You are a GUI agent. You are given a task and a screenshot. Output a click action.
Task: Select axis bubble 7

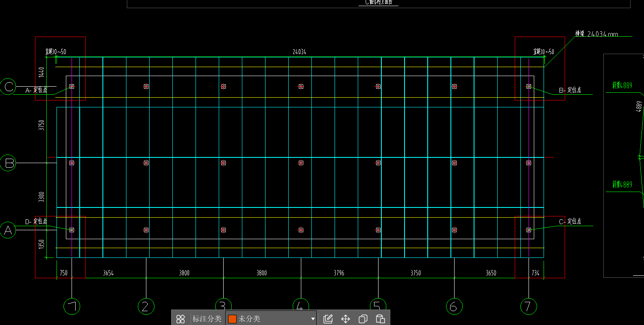coord(529,306)
